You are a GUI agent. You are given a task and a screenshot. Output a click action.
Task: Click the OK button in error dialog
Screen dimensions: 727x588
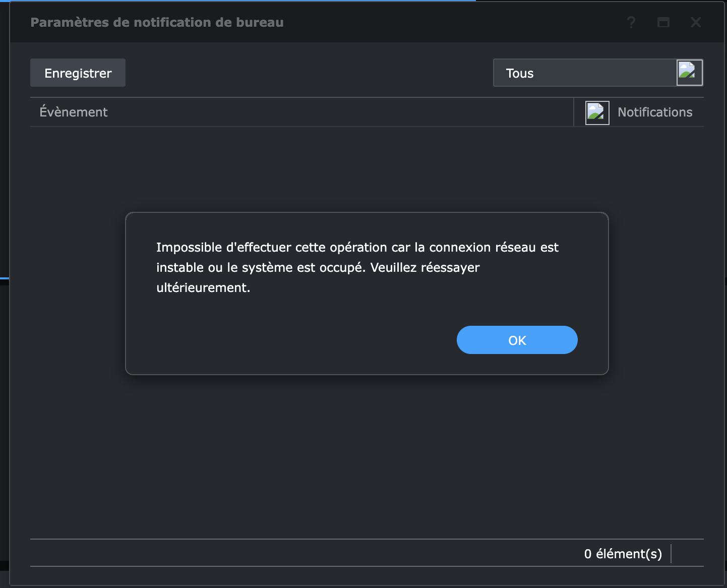click(x=517, y=340)
